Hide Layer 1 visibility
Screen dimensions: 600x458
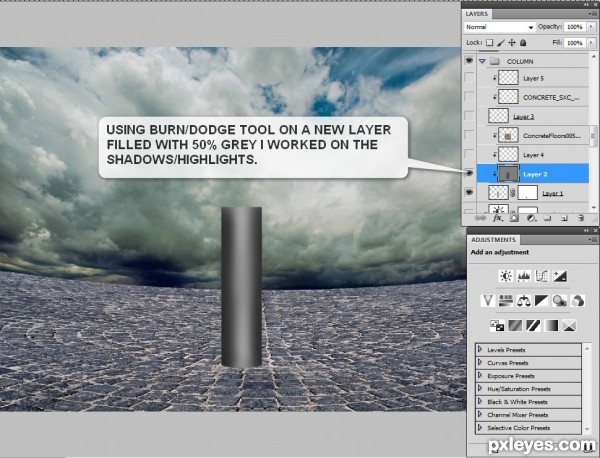coord(469,192)
